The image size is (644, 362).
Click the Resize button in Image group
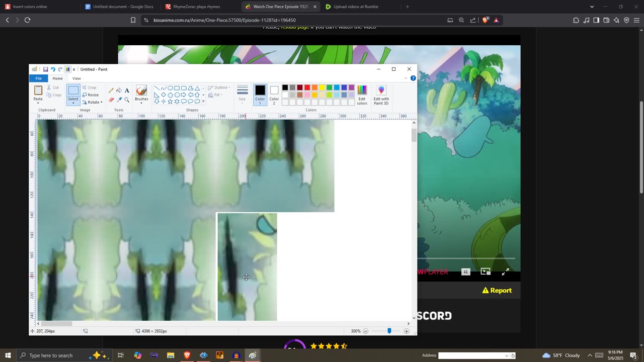click(91, 95)
